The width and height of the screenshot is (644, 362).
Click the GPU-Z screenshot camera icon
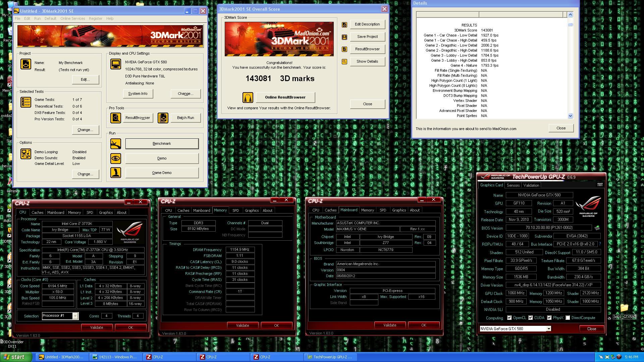pos(600,185)
